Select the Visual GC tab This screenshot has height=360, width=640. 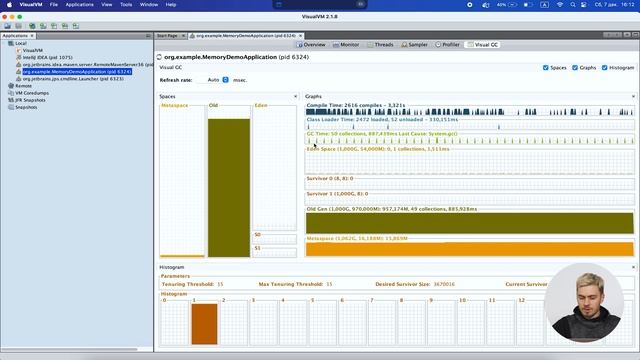pos(483,45)
